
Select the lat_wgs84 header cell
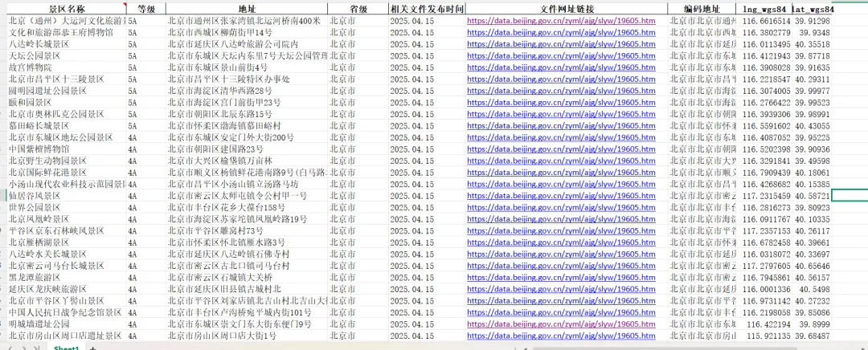pyautogui.click(x=812, y=10)
